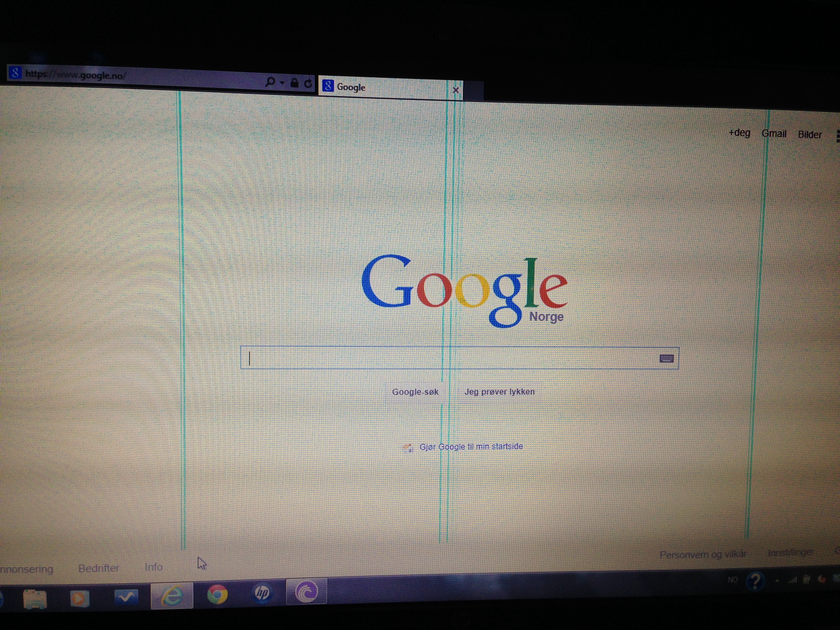Click the small home icon beside the startside link

(x=408, y=448)
